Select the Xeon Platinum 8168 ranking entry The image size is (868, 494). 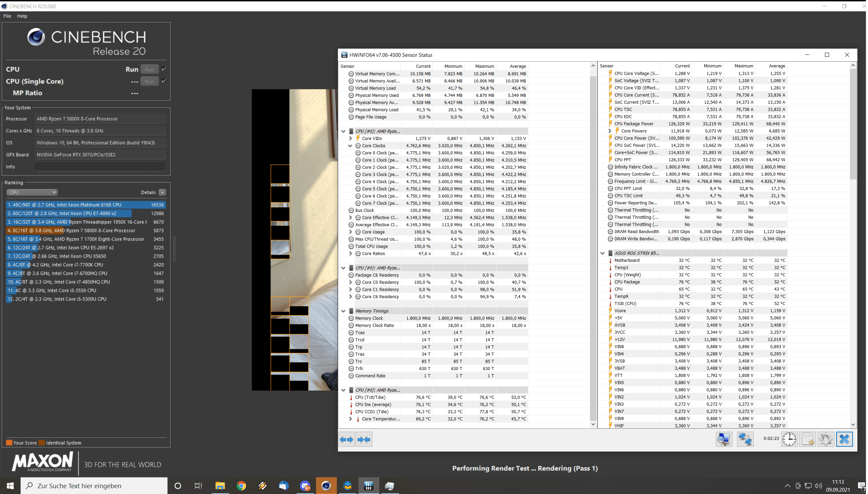tap(86, 205)
